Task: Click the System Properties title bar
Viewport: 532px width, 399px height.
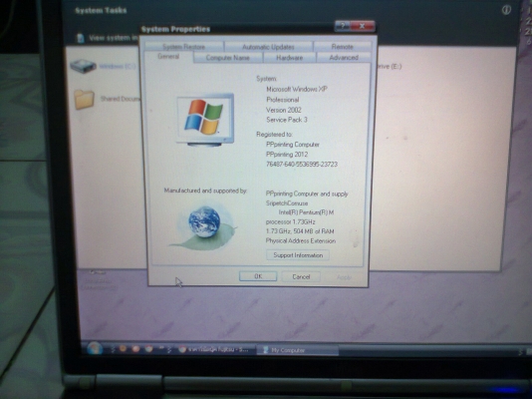Action: coord(237,29)
